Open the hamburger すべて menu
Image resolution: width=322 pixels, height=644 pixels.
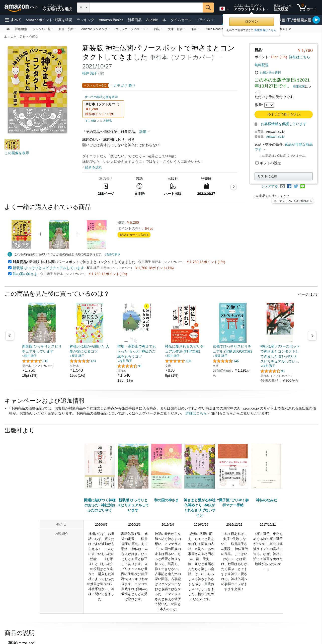click(13, 20)
